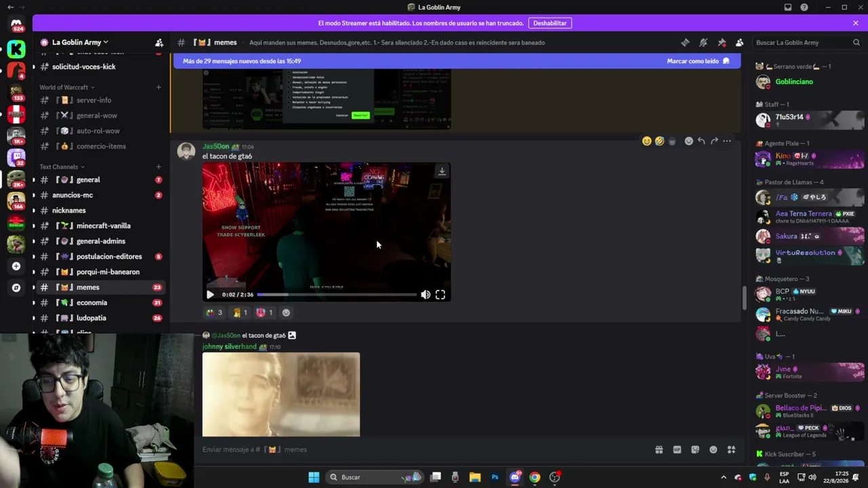Collapse the Text Channels category
868x488 pixels.
pos(62,167)
